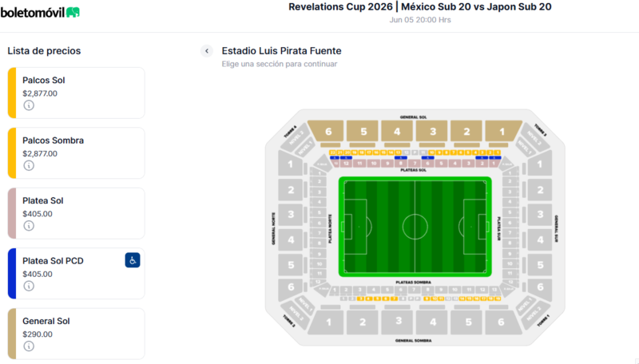The width and height of the screenshot is (639, 364).
Task: Select the General Sol price card
Action: 76,334
